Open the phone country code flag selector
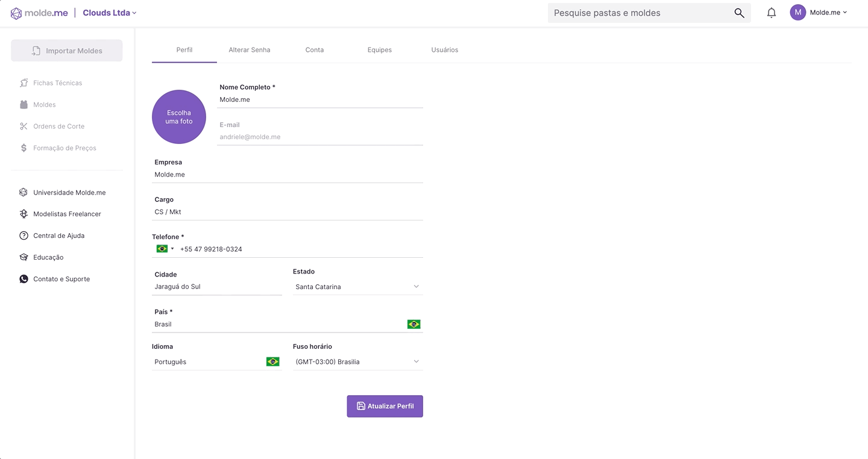Viewport: 868px width, 459px height. click(165, 249)
